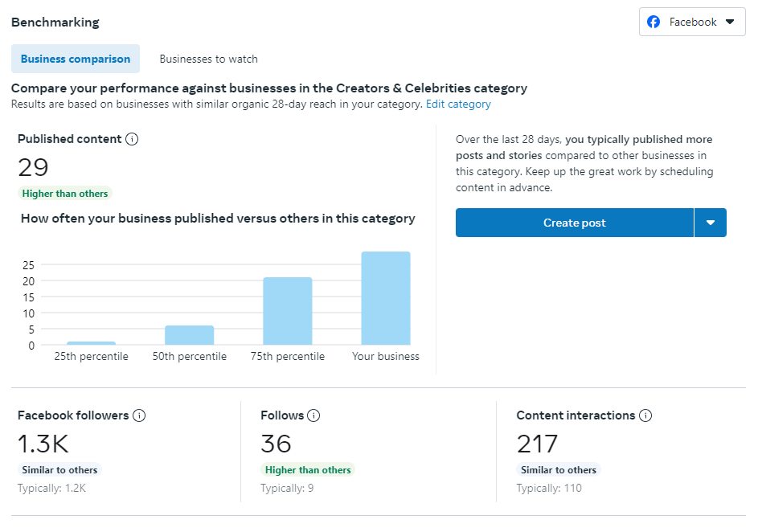The width and height of the screenshot is (758, 532).
Task: Click the 1.3K Facebook followers value
Action: [x=44, y=444]
